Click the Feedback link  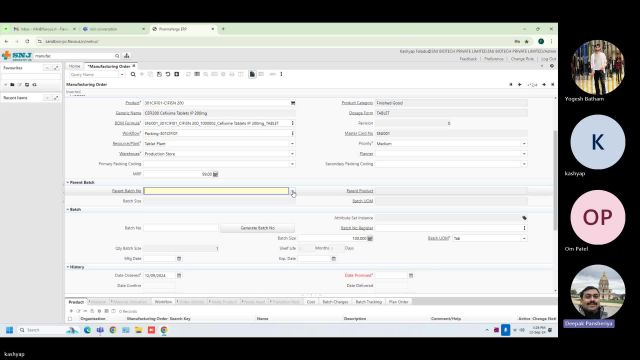coord(468,59)
